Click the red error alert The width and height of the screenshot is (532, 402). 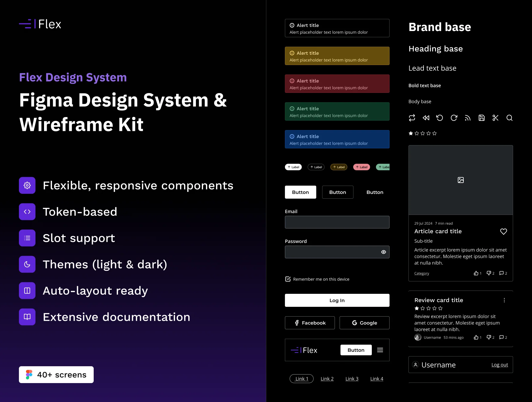[337, 84]
